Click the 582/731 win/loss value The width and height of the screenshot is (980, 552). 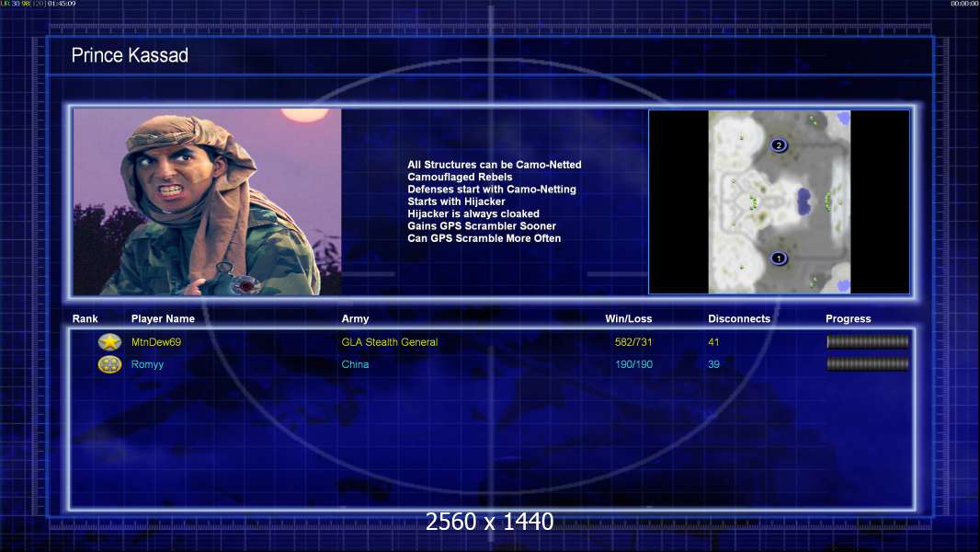coord(633,342)
